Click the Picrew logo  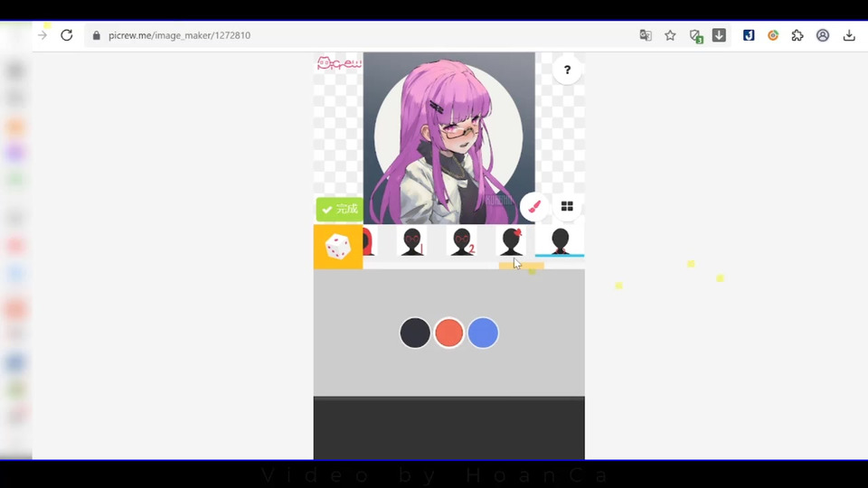[x=339, y=63]
